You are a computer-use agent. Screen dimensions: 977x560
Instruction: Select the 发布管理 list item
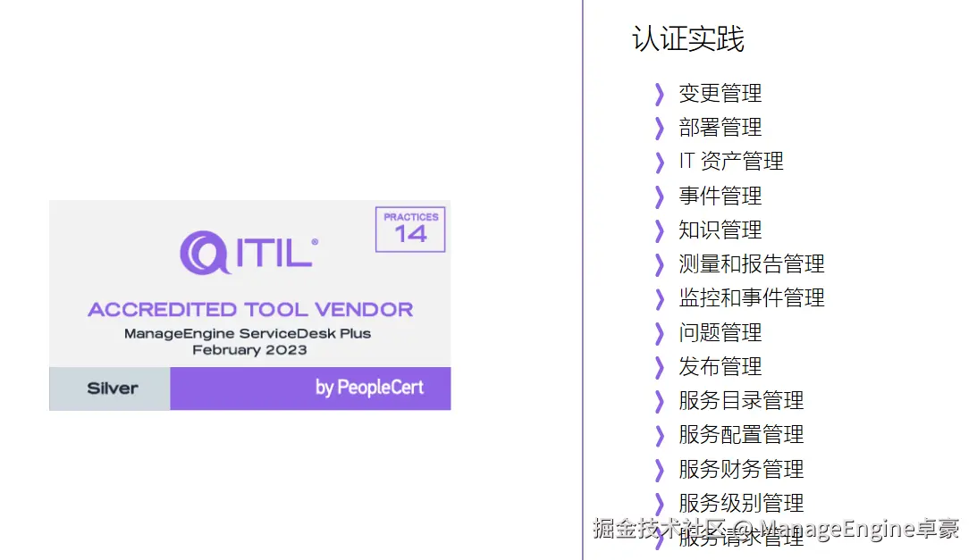click(720, 366)
